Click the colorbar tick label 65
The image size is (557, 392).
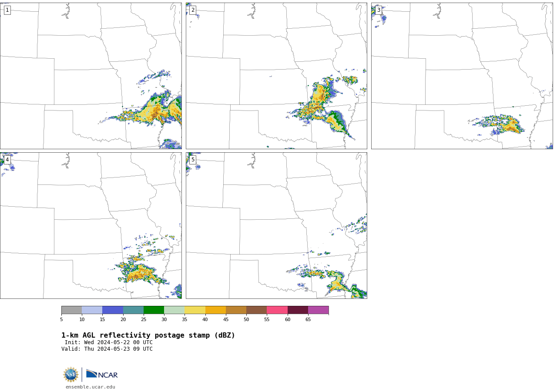pyautogui.click(x=308, y=320)
